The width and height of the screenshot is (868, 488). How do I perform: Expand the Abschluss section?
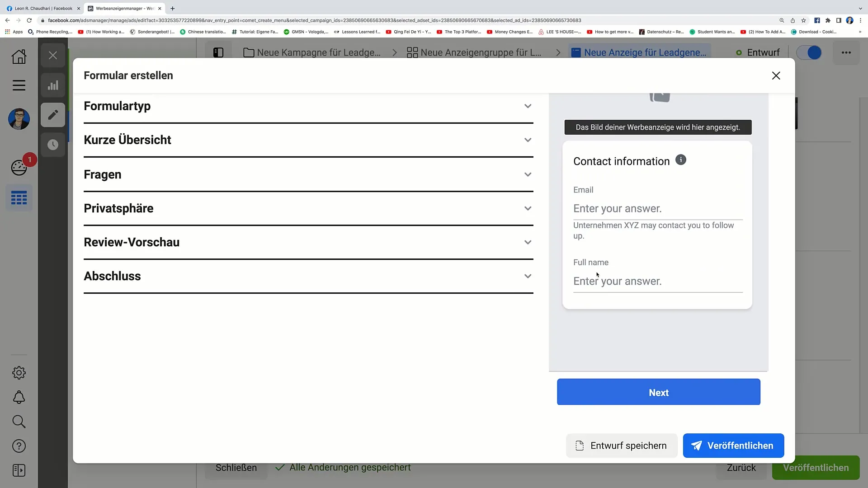pos(528,276)
